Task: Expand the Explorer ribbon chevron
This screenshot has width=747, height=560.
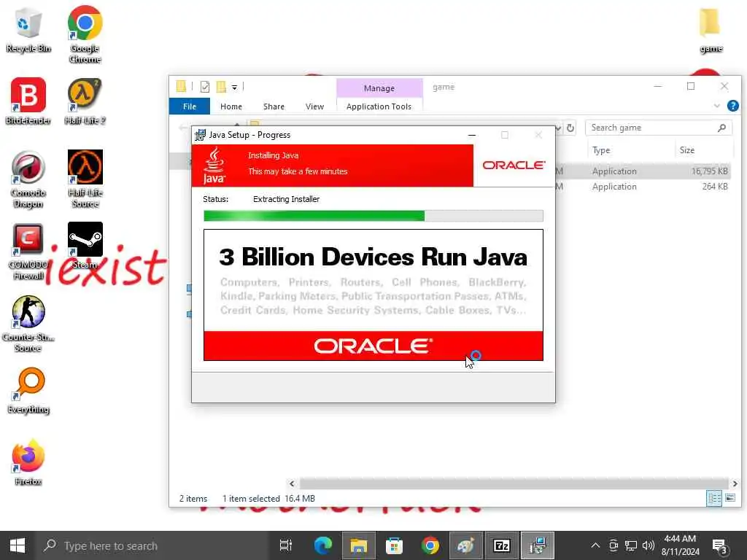Action: tap(717, 106)
